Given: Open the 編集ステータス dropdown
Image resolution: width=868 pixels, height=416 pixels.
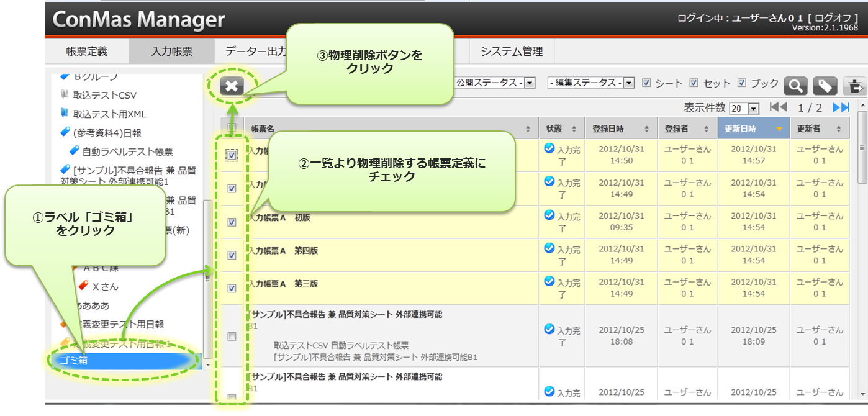Looking at the screenshot, I should 628,83.
